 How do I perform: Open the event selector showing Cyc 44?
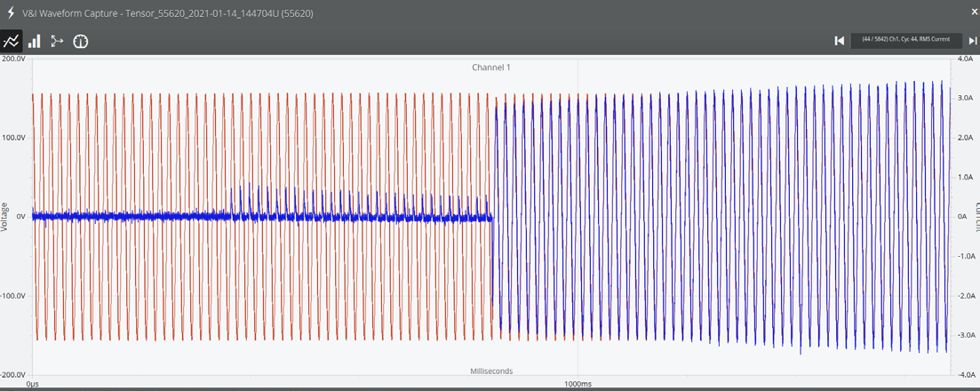(905, 40)
